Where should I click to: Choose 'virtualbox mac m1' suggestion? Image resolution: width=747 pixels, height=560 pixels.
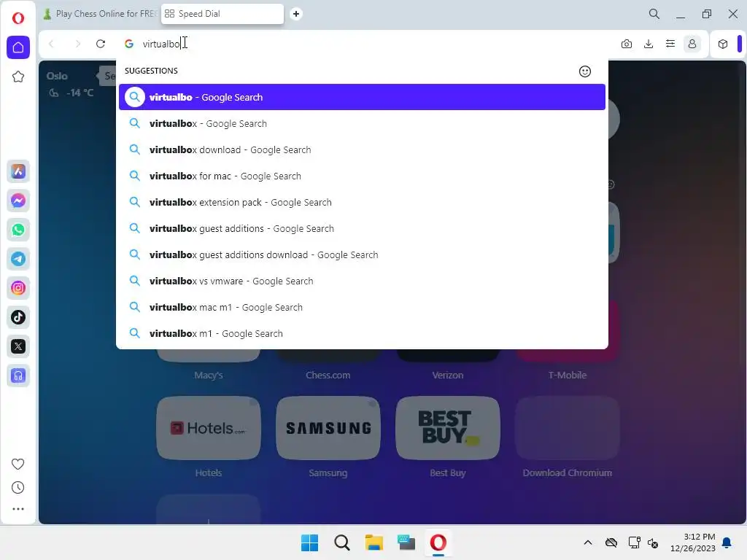pyautogui.click(x=362, y=307)
